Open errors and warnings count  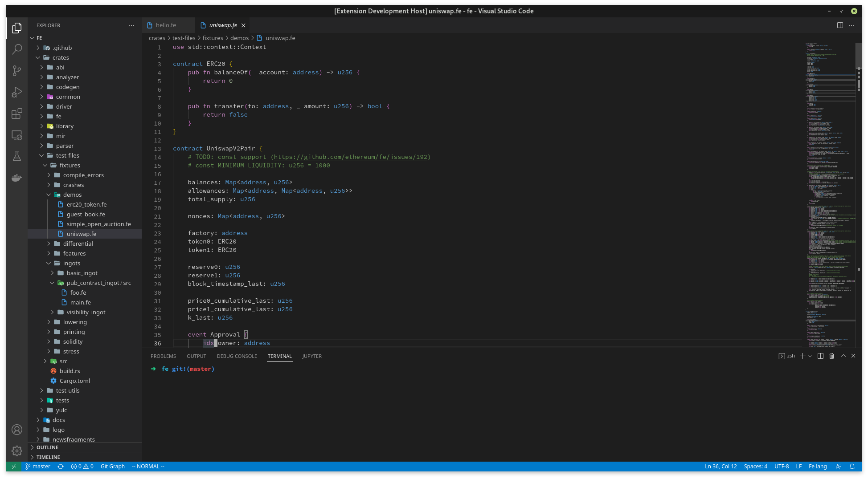(x=82, y=467)
